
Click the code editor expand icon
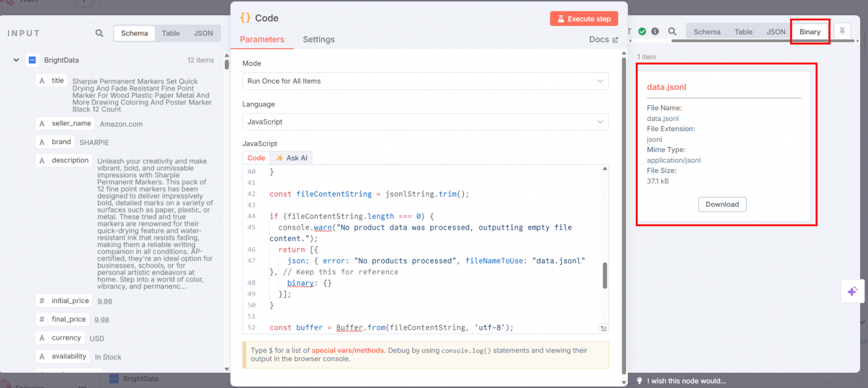(x=602, y=327)
